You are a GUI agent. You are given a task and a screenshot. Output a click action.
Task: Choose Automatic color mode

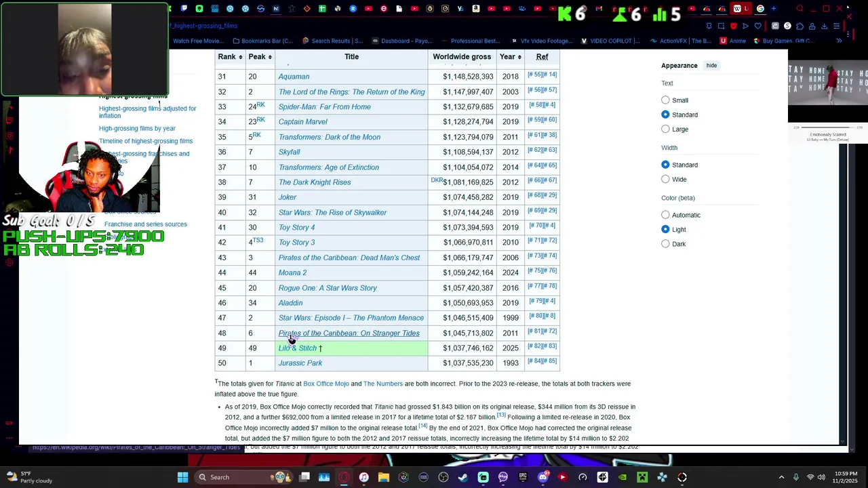665,215
